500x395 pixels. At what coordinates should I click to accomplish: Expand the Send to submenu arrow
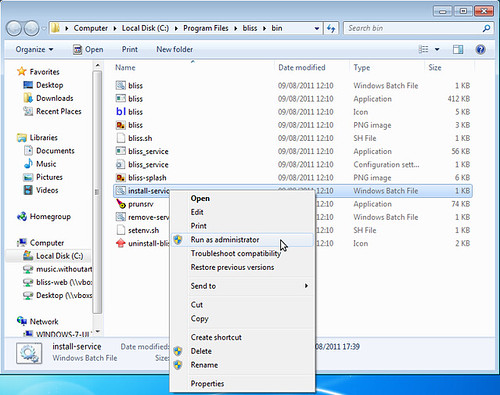coord(306,286)
